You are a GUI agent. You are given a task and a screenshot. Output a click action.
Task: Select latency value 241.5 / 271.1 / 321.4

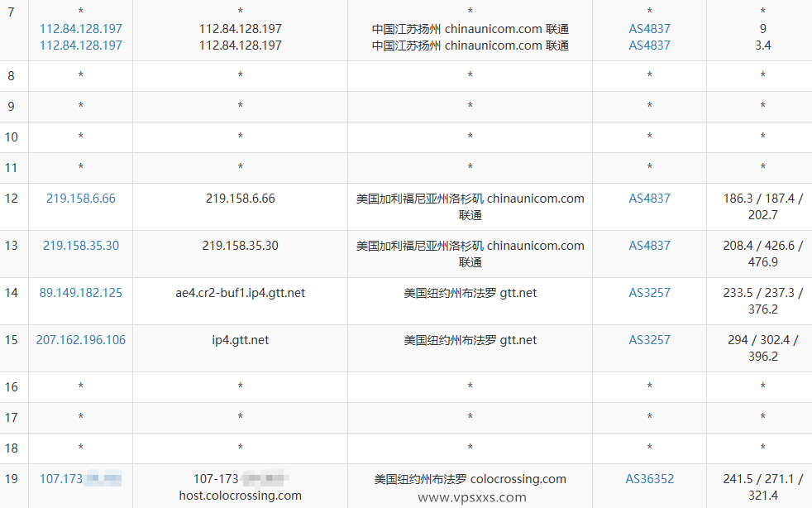coord(763,487)
